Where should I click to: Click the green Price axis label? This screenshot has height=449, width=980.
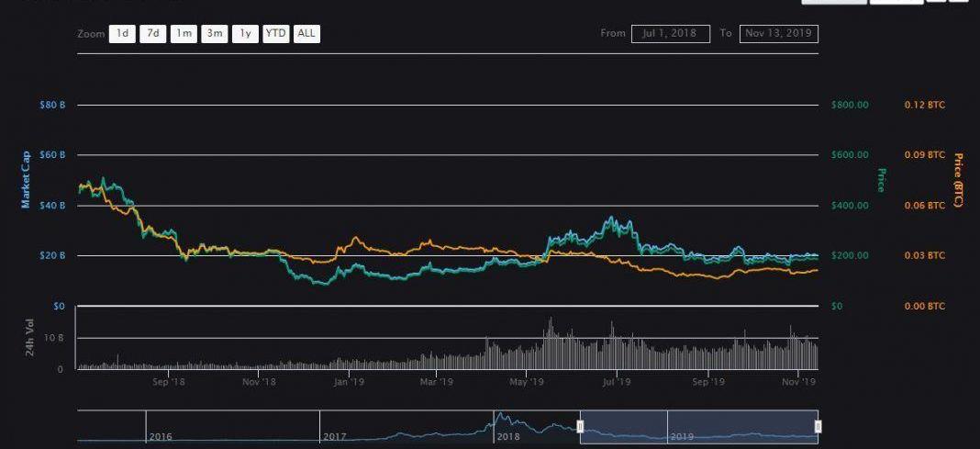click(x=881, y=180)
